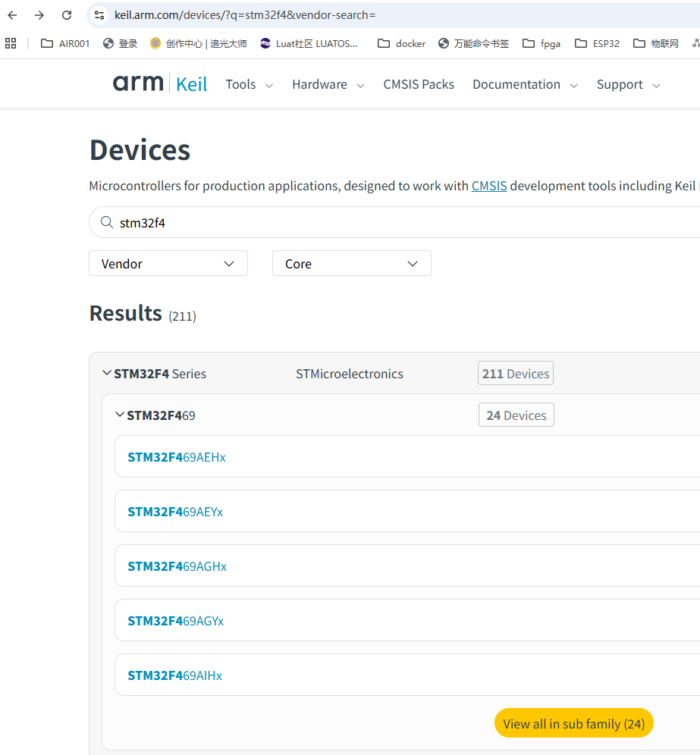Viewport: 700px width, 755px height.
Task: Click the search magnifier icon
Action: click(106, 222)
